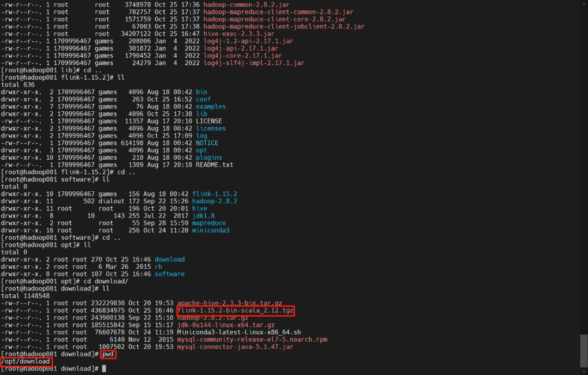Screen dimensions: 588x375
Task: Click the plugins directory entry
Action: [209, 158]
